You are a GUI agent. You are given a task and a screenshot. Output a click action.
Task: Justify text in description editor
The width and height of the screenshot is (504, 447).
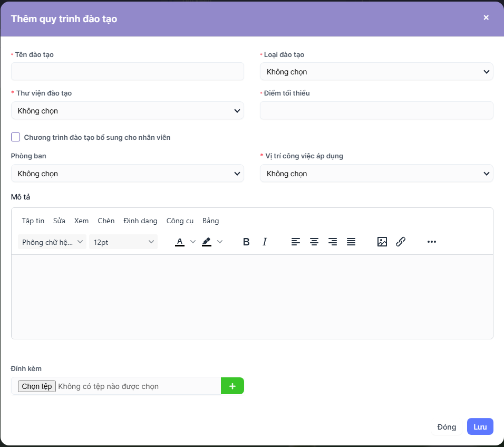click(351, 242)
